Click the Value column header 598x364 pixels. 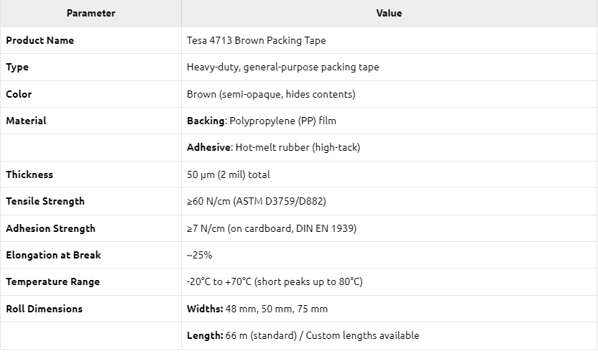(389, 14)
